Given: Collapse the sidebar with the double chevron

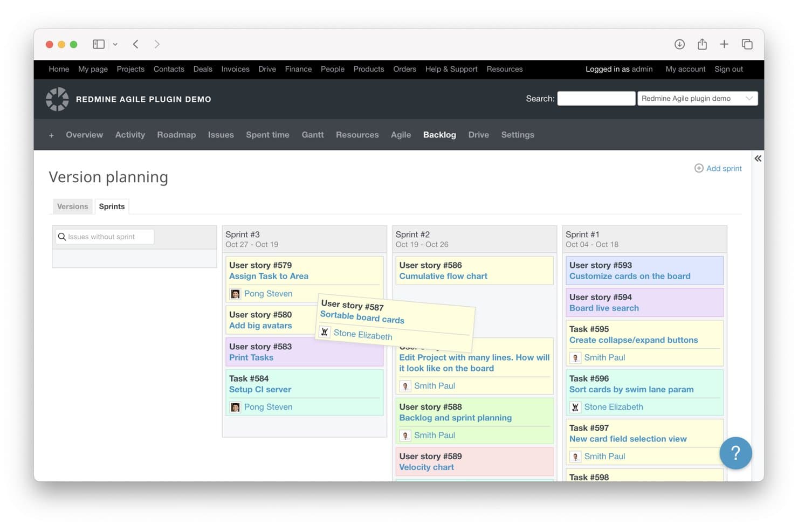Looking at the screenshot, I should pyautogui.click(x=758, y=158).
